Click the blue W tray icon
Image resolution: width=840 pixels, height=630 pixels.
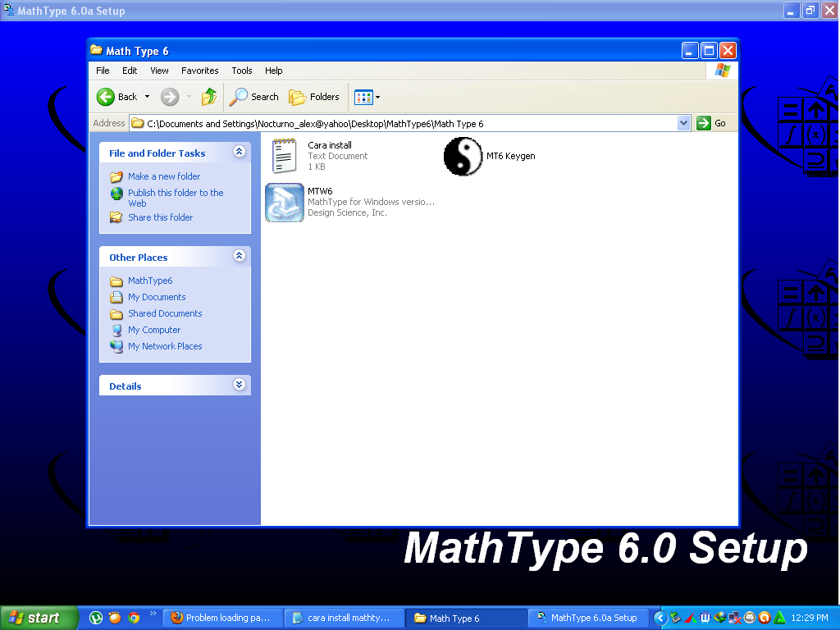(705, 618)
